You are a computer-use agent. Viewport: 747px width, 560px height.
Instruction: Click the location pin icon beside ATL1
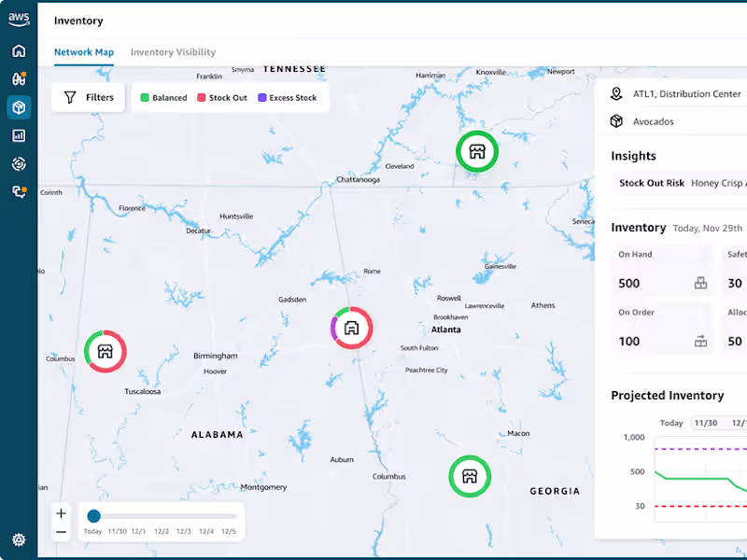click(616, 94)
